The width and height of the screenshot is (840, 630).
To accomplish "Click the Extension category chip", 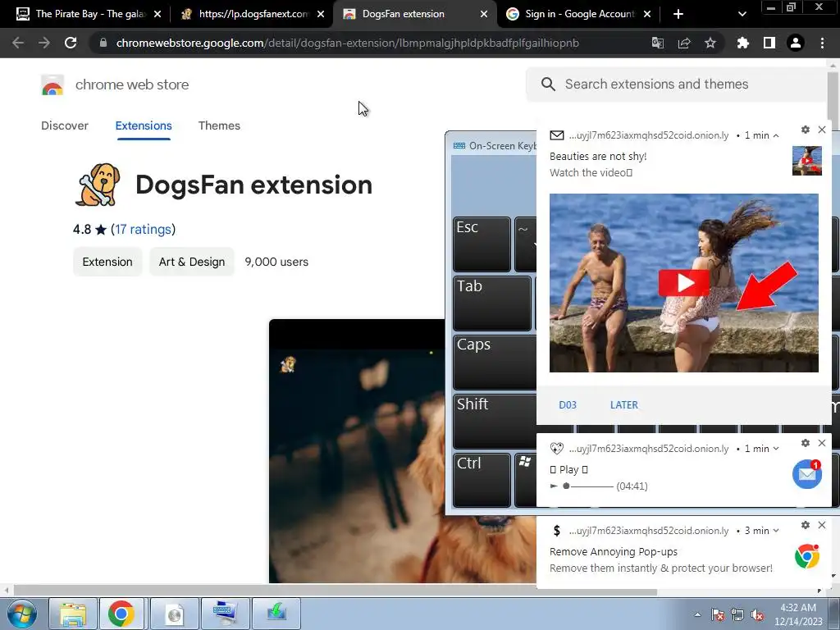I will (x=107, y=262).
